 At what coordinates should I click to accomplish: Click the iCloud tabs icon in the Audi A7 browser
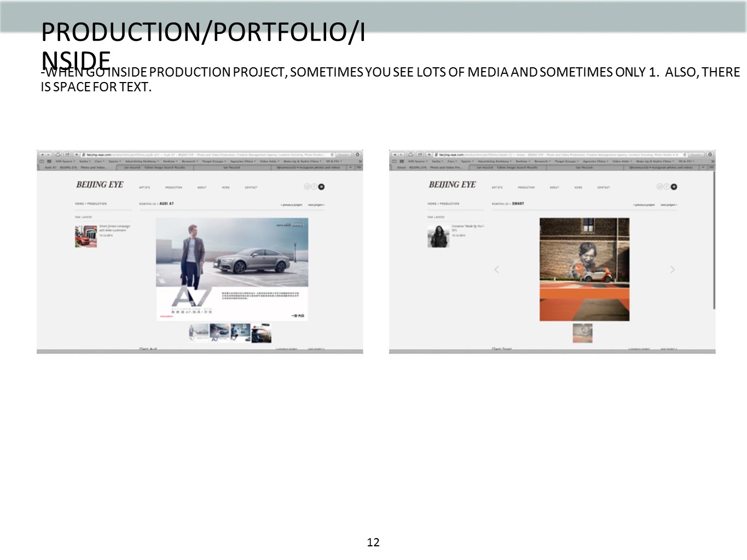[x=58, y=155]
